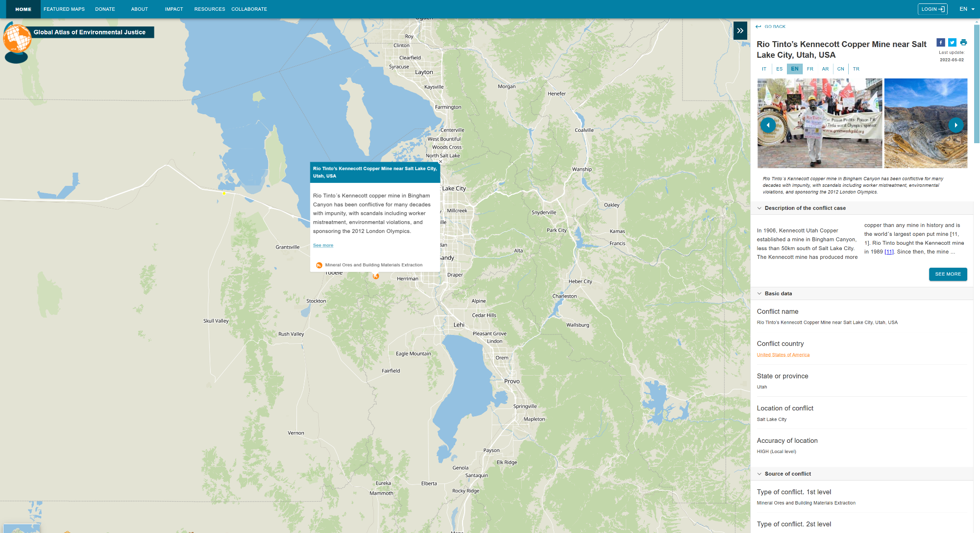Go to the Resources menu item

[x=209, y=9]
